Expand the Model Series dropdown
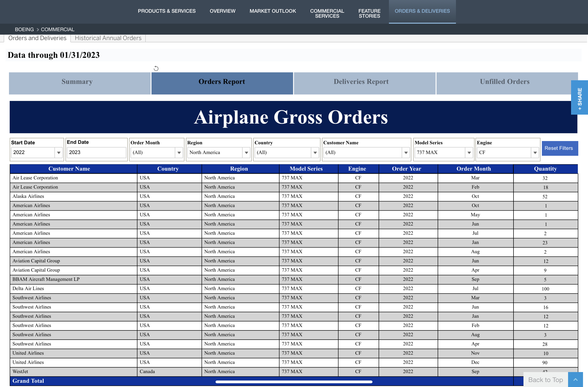 (x=469, y=153)
